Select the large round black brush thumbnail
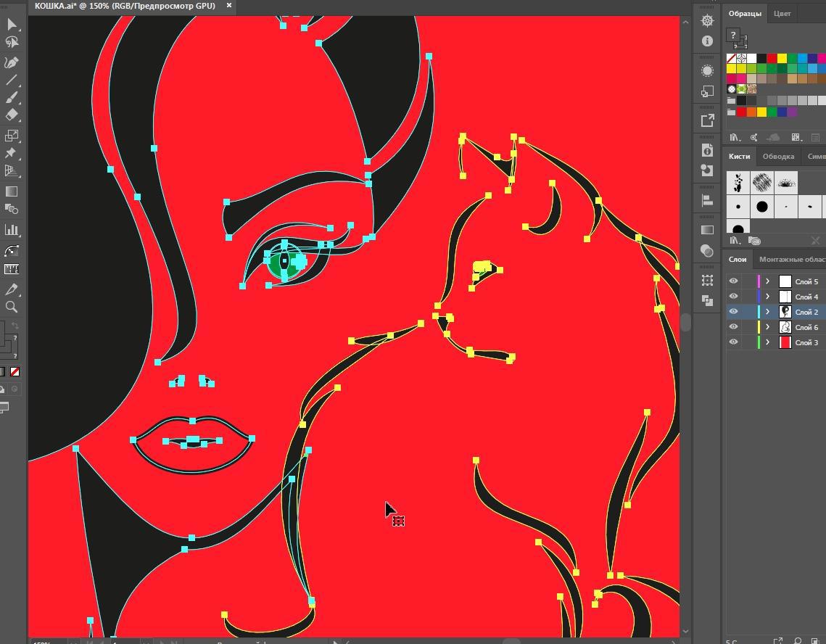This screenshot has width=826, height=644. pyautogui.click(x=761, y=207)
